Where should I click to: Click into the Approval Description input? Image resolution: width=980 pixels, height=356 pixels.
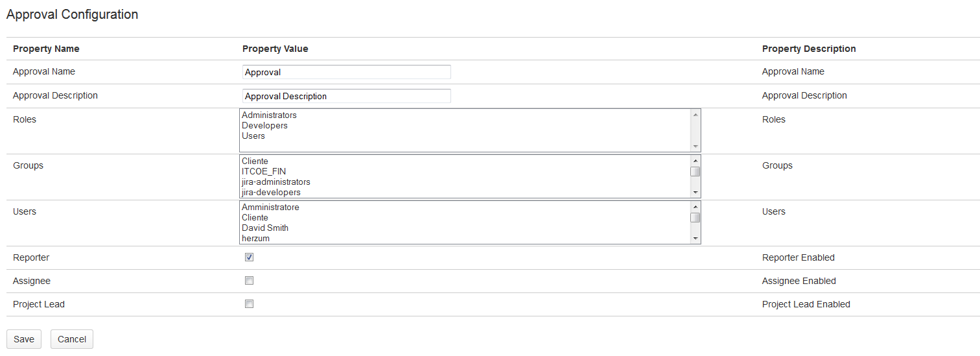pos(346,96)
